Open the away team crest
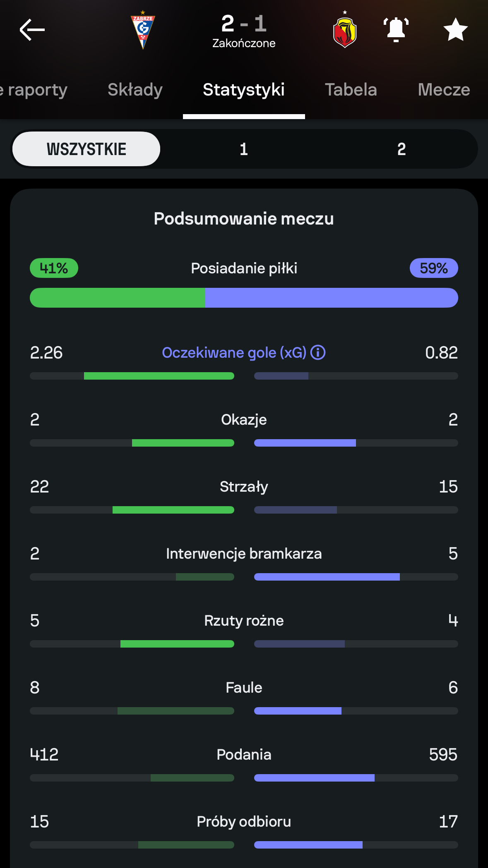This screenshot has width=488, height=868. point(345,30)
